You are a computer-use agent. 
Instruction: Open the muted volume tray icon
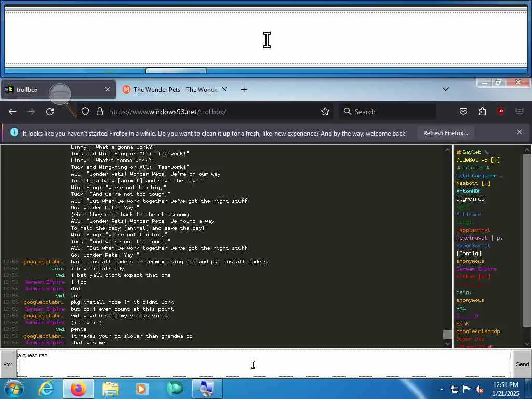(480, 390)
